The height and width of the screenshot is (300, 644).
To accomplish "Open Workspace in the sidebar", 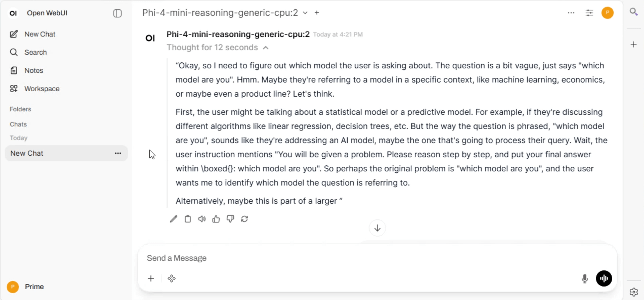I will pyautogui.click(x=42, y=89).
